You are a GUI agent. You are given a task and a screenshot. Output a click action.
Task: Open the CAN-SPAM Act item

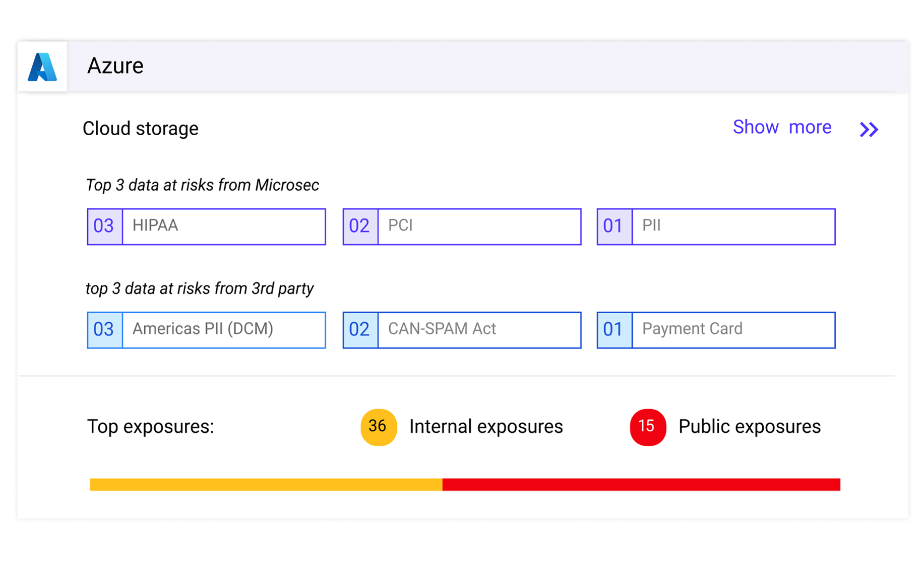(x=462, y=330)
